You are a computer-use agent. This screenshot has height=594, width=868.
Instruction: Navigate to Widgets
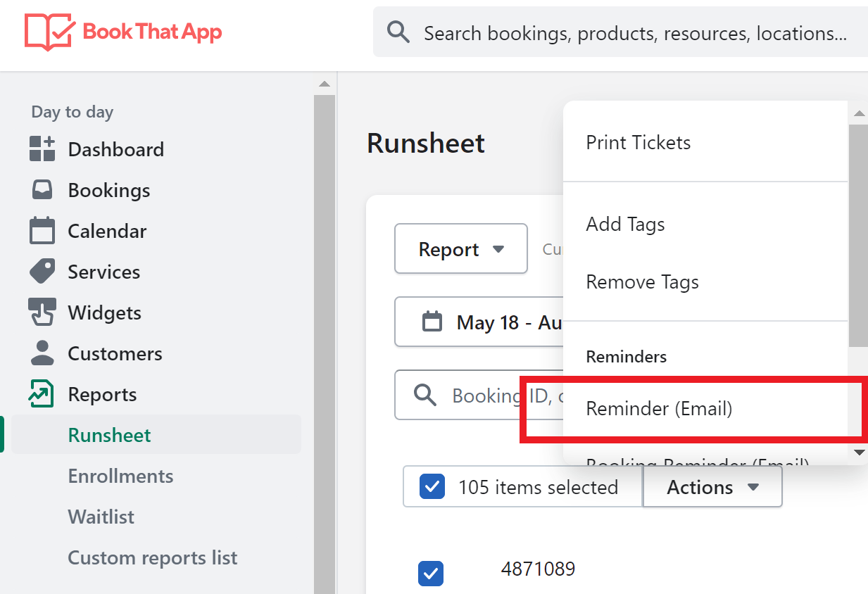point(104,312)
